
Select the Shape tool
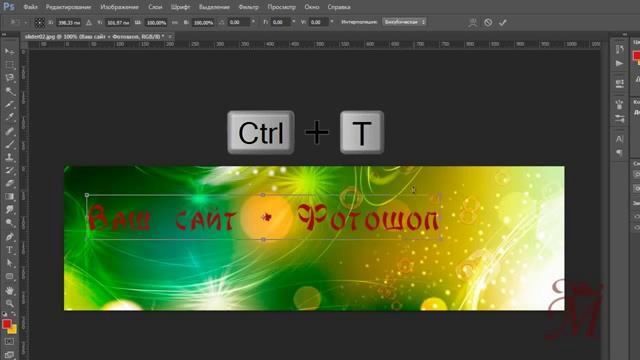coord(10,276)
